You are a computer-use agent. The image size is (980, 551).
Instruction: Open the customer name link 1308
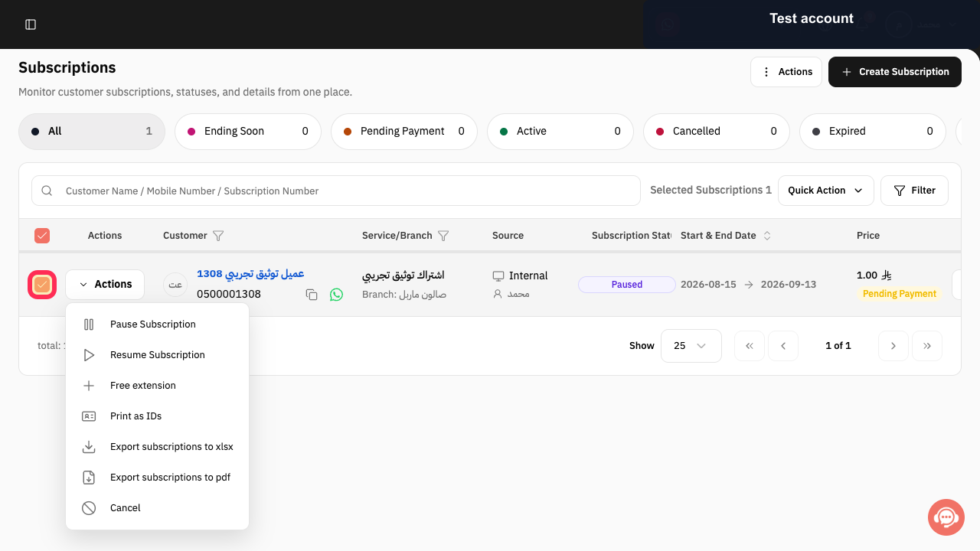[251, 274]
